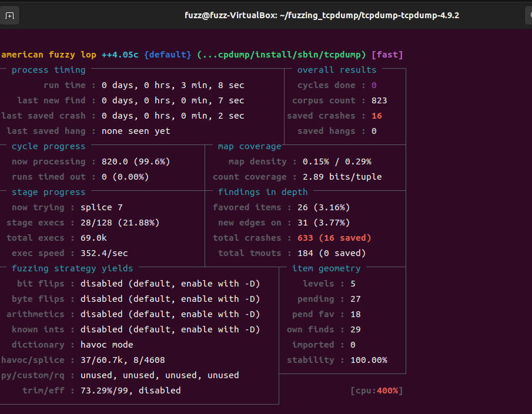
Task: Click the saved crashes value '16'
Action: tap(377, 116)
